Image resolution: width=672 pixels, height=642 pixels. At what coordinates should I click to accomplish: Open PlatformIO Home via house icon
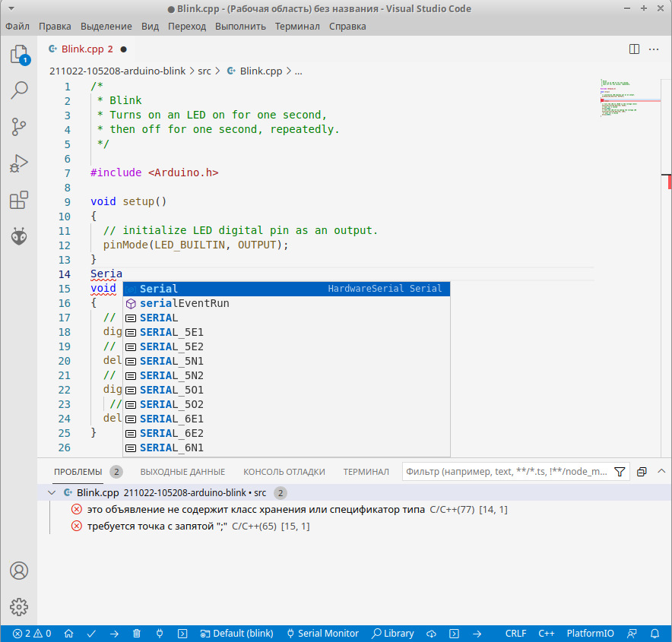pos(68,633)
